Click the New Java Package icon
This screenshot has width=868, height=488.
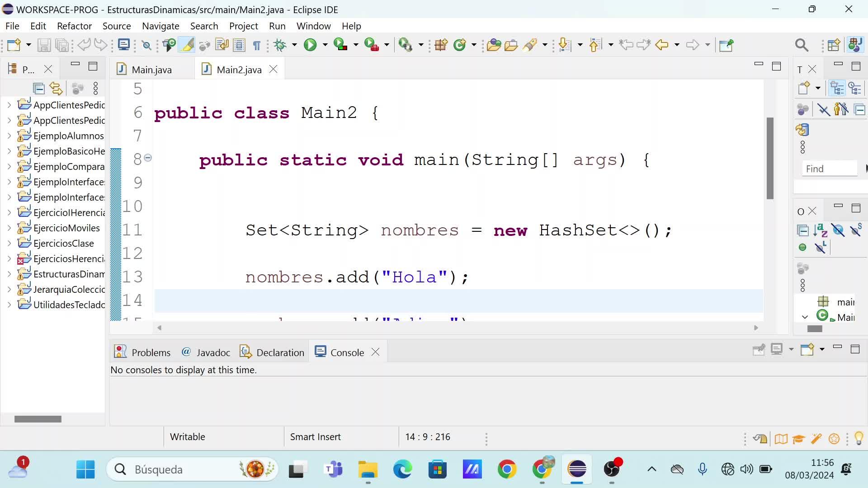441,45
